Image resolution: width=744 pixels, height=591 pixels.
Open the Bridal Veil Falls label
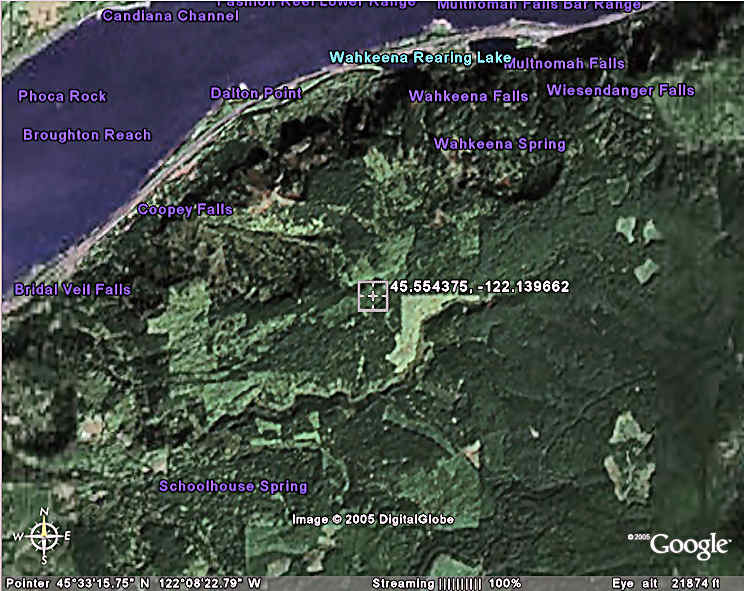click(x=72, y=290)
